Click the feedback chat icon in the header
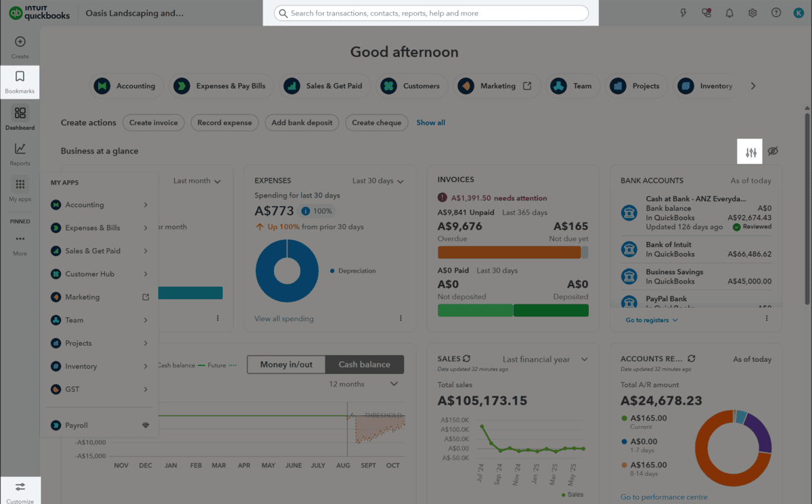 [x=706, y=13]
